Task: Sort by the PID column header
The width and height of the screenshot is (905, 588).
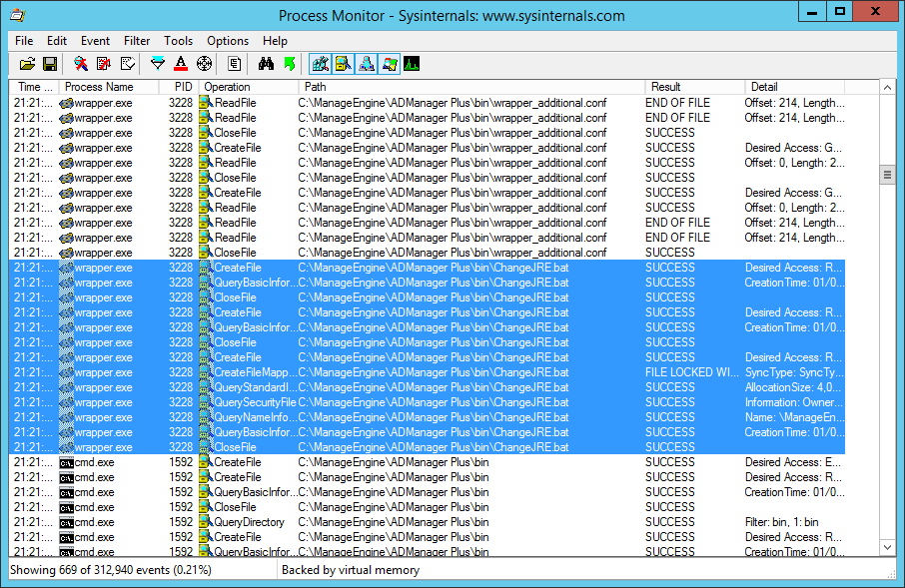Action: (179, 87)
